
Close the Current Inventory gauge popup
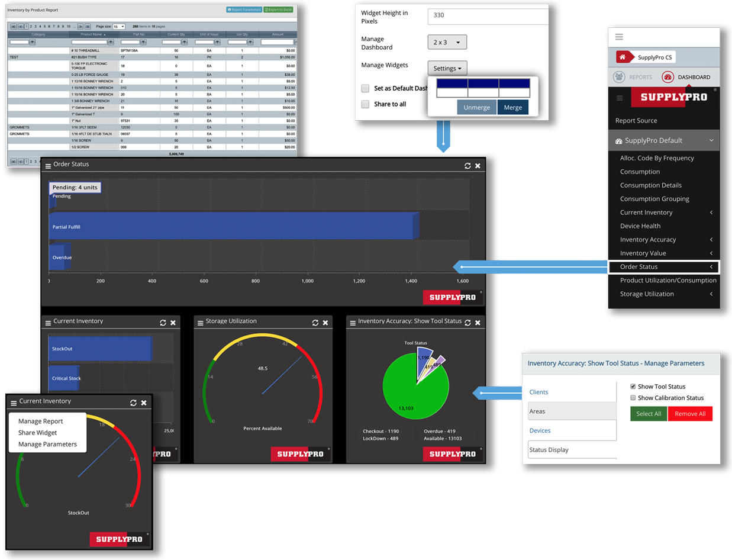pyautogui.click(x=144, y=403)
